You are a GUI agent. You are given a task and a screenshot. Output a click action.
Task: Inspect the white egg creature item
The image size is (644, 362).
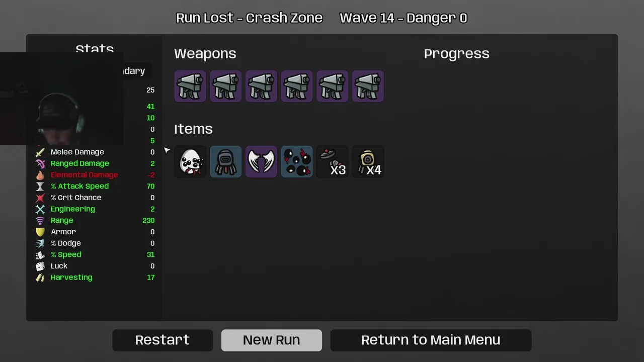(190, 161)
